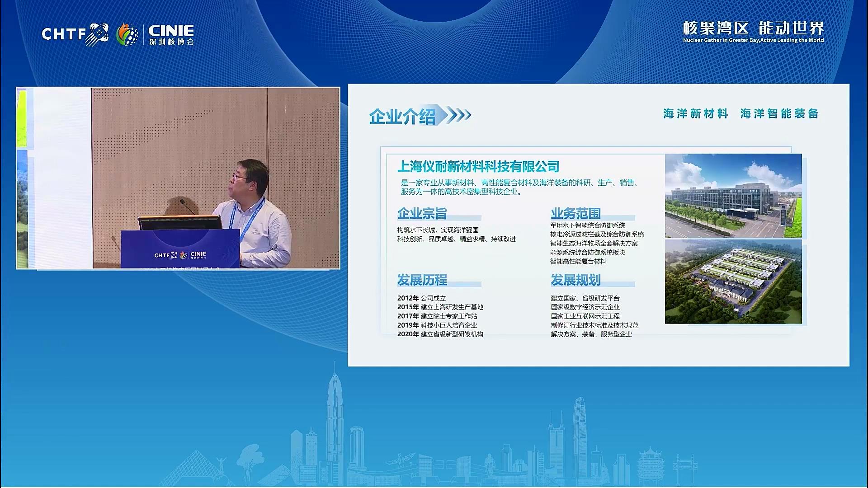Click the 业务范围 section heading
Image resolution: width=868 pixels, height=488 pixels.
click(x=576, y=213)
